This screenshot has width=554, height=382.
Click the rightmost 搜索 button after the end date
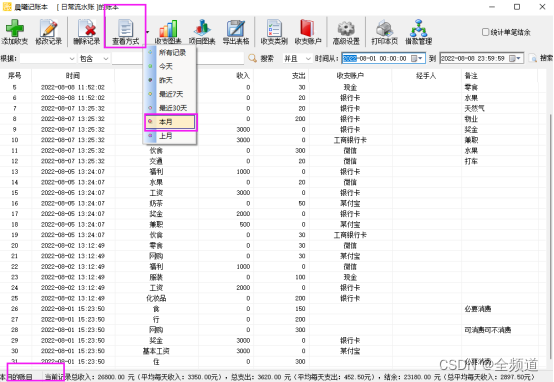[x=541, y=58]
